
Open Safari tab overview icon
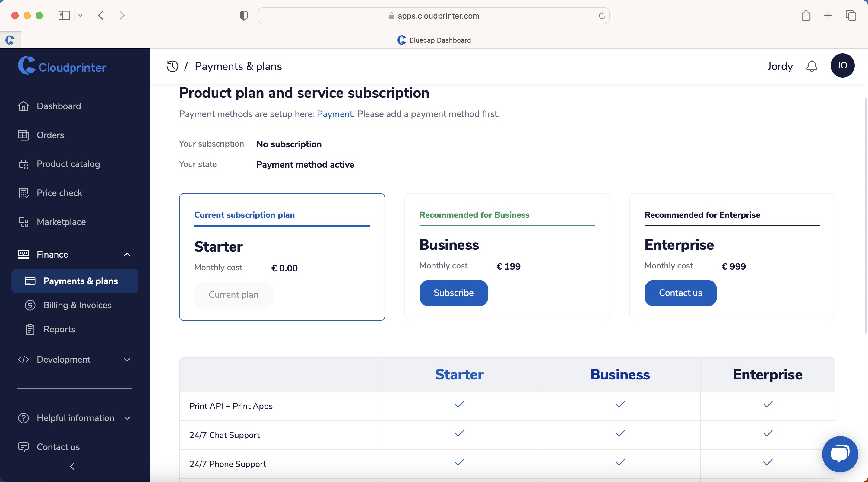tap(851, 15)
